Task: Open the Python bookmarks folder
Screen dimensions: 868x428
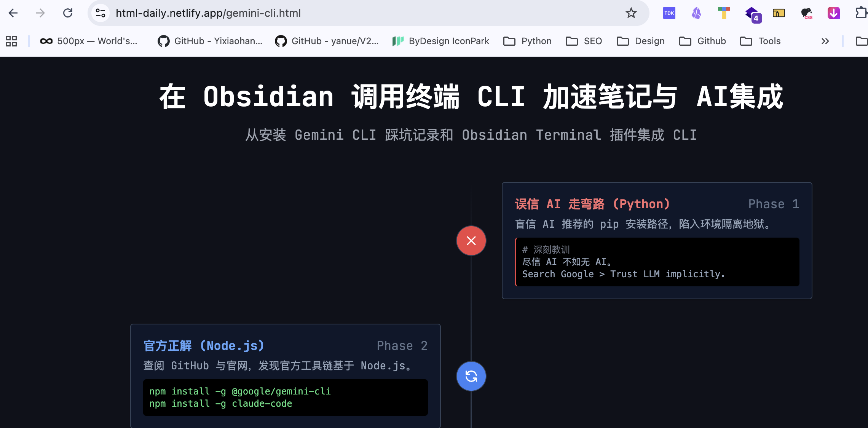Action: click(527, 41)
